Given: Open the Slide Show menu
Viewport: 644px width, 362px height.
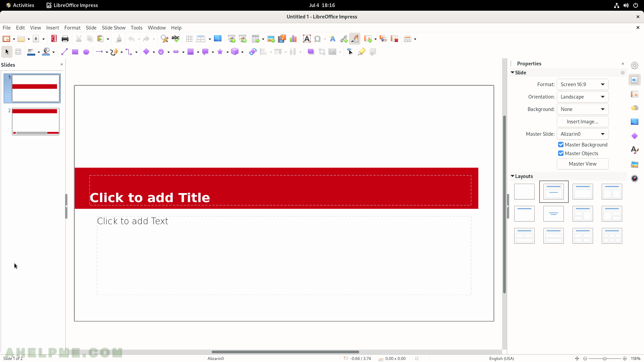Looking at the screenshot, I should pos(114,28).
